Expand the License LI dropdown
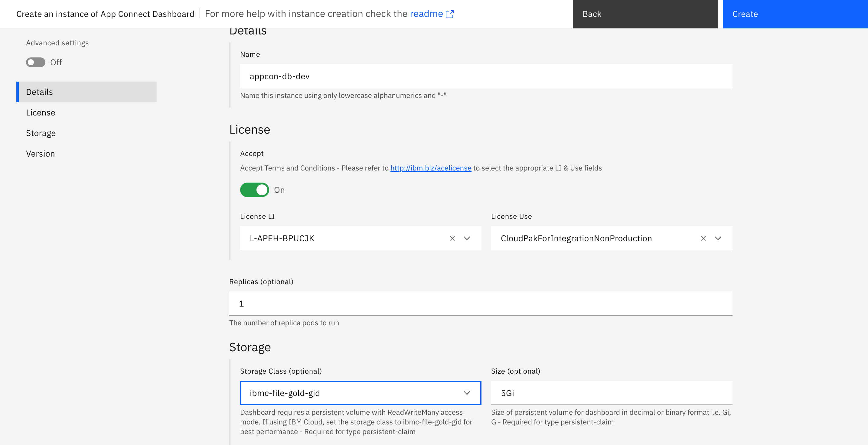This screenshot has height=445, width=868. 467,238
